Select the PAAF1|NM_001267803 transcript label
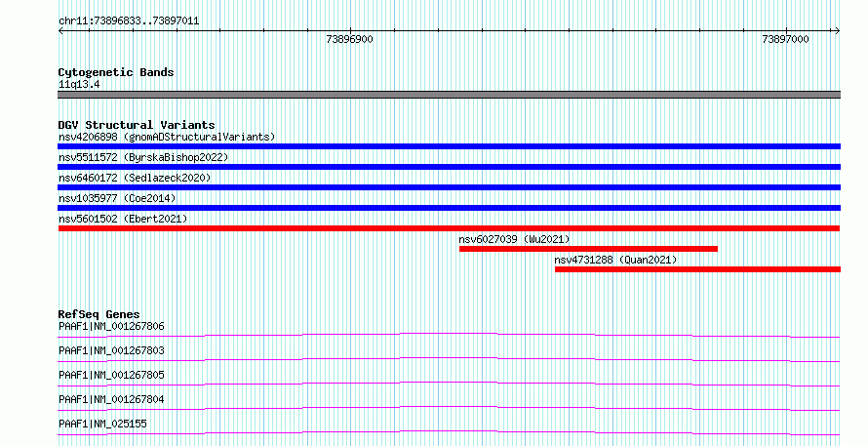The image size is (868, 446). coord(111,350)
